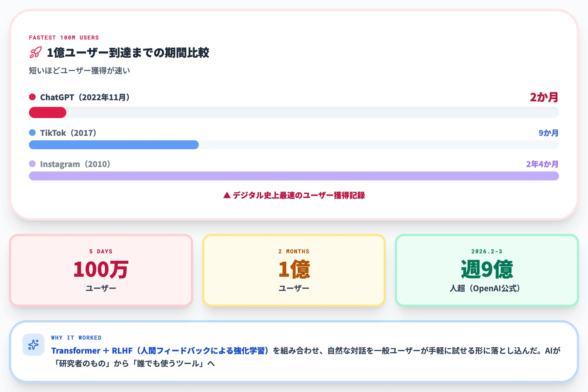Click ユーザー caption under 1億

pyautogui.click(x=294, y=288)
